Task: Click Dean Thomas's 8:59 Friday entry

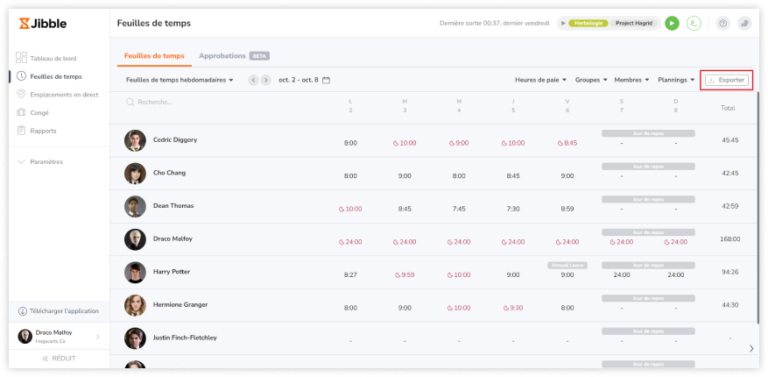Action: (x=567, y=209)
